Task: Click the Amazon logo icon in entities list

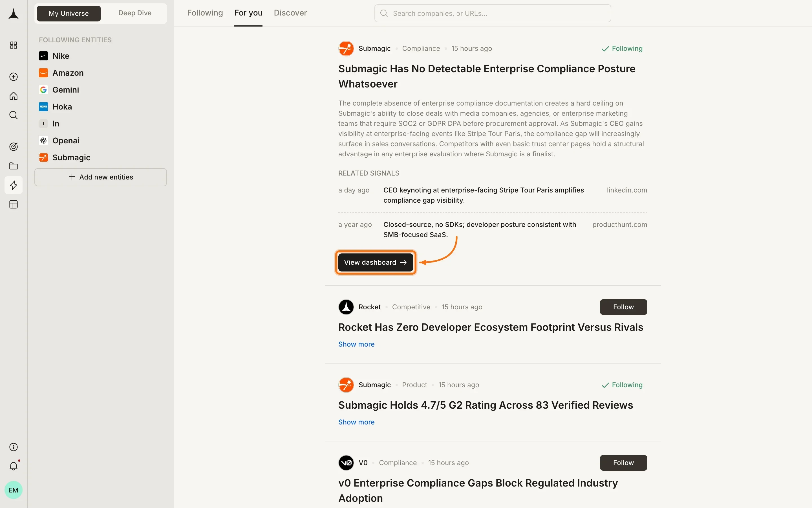Action: click(43, 73)
